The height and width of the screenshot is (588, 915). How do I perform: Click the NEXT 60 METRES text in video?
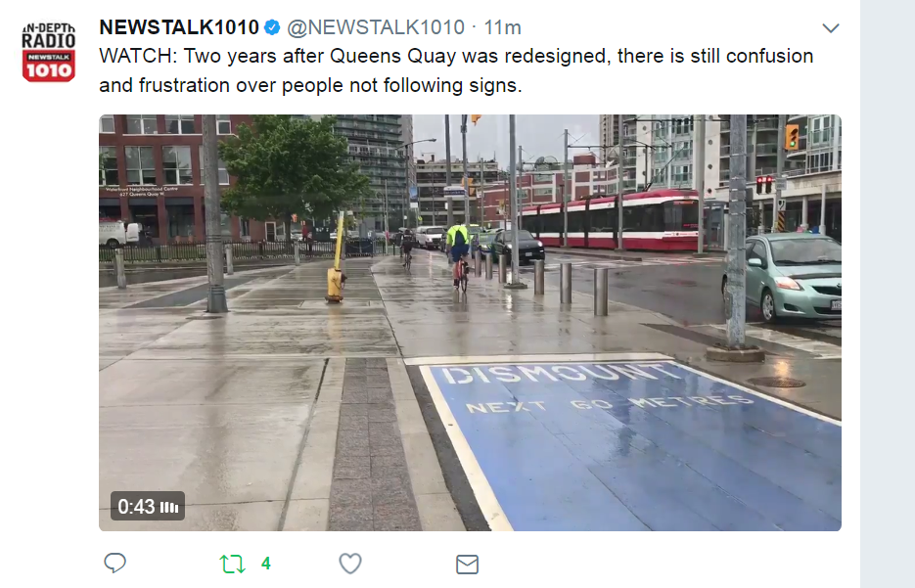(610, 404)
